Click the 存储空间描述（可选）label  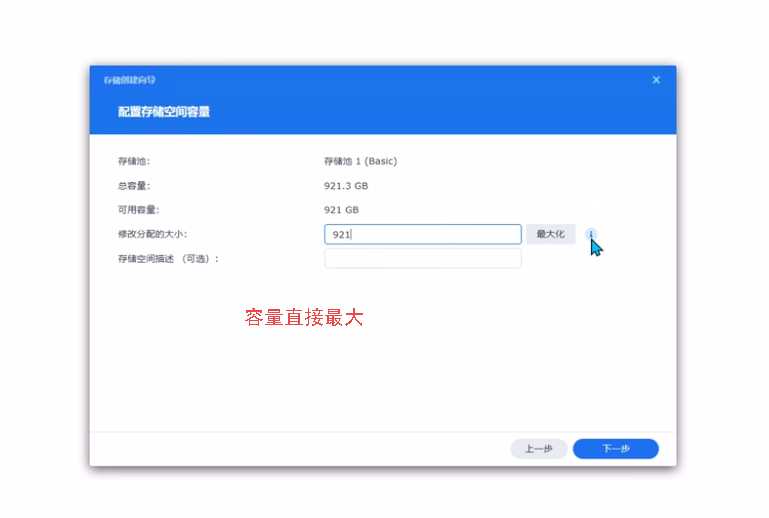tap(168, 259)
